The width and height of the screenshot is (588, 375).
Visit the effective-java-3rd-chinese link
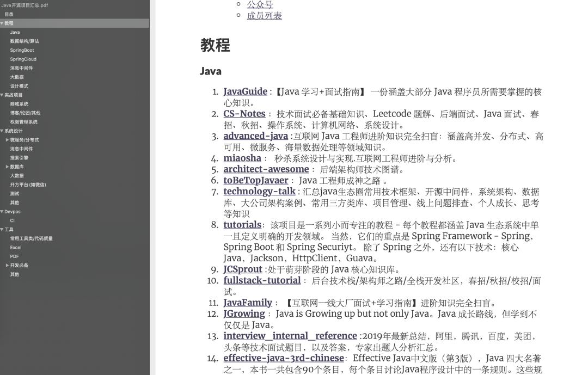pyautogui.click(x=284, y=358)
